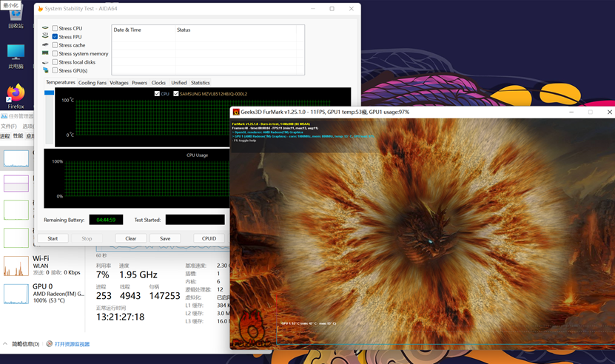Switch to the Cooling Fans tab
The image size is (615, 364).
93,83
